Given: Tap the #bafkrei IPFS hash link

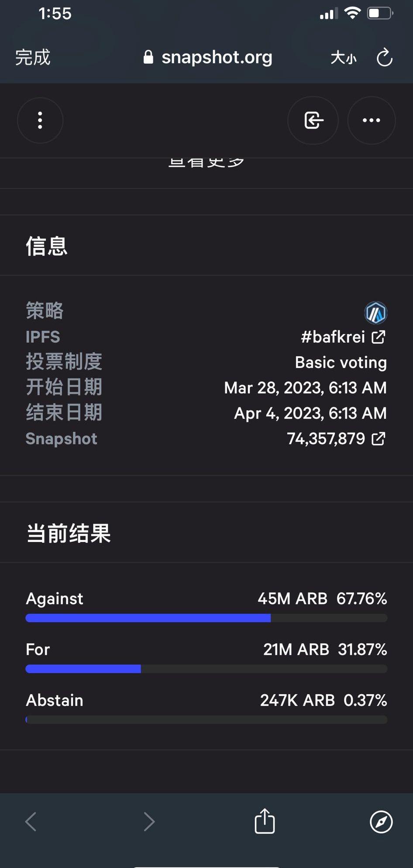Looking at the screenshot, I should 333,337.
